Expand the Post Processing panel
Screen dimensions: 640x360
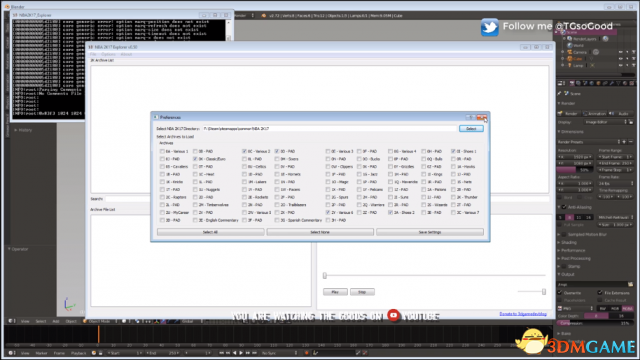click(x=574, y=258)
